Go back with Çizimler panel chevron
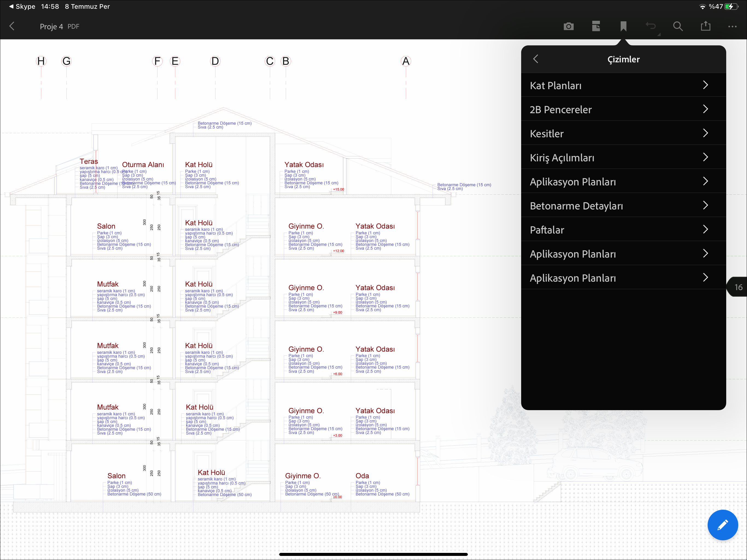 pyautogui.click(x=536, y=59)
